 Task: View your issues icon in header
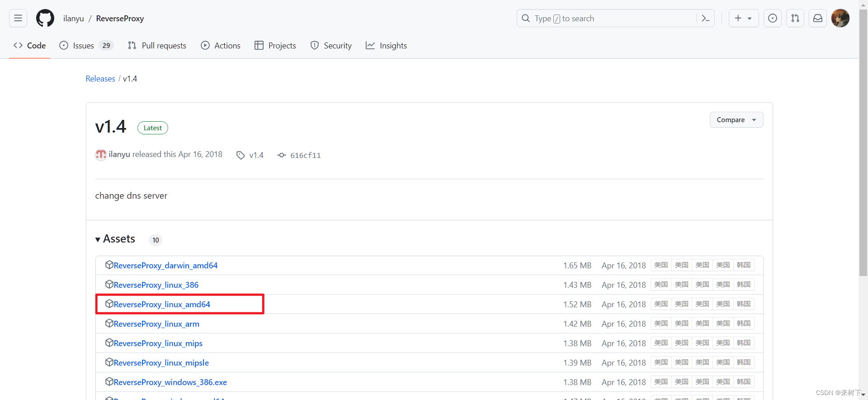(x=773, y=18)
